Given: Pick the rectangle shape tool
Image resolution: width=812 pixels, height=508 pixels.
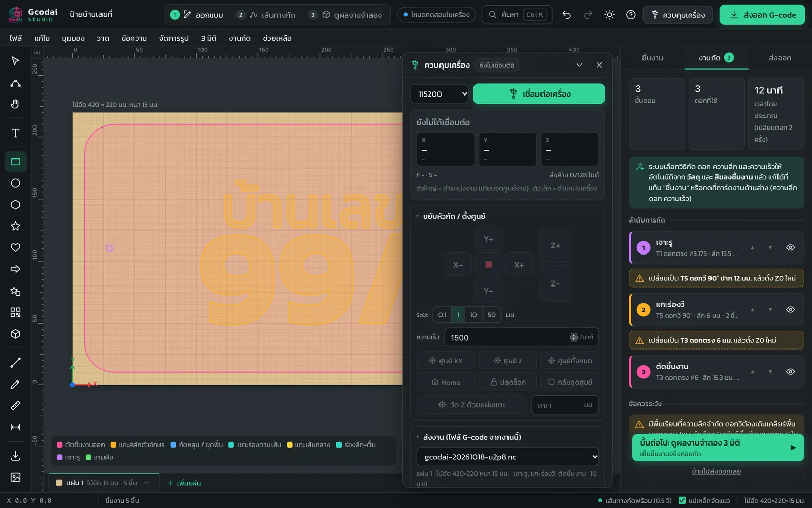Looking at the screenshot, I should pyautogui.click(x=15, y=162).
